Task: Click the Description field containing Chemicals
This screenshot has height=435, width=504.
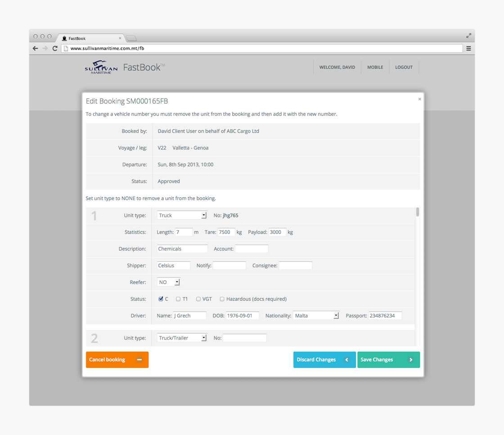Action: point(182,249)
